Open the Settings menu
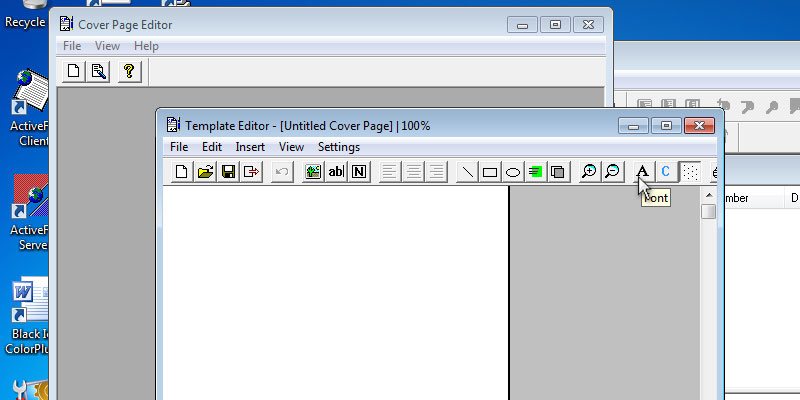The image size is (800, 400). (338, 147)
